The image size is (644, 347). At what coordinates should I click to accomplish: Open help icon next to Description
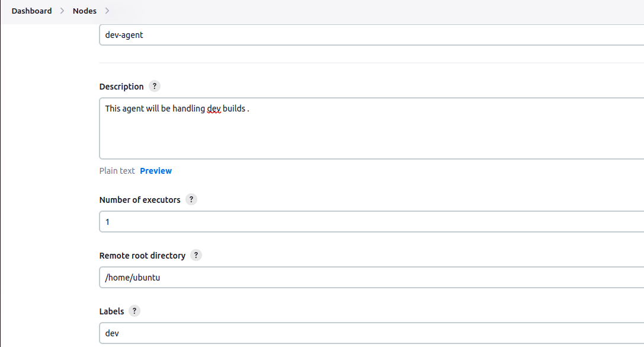[155, 87]
